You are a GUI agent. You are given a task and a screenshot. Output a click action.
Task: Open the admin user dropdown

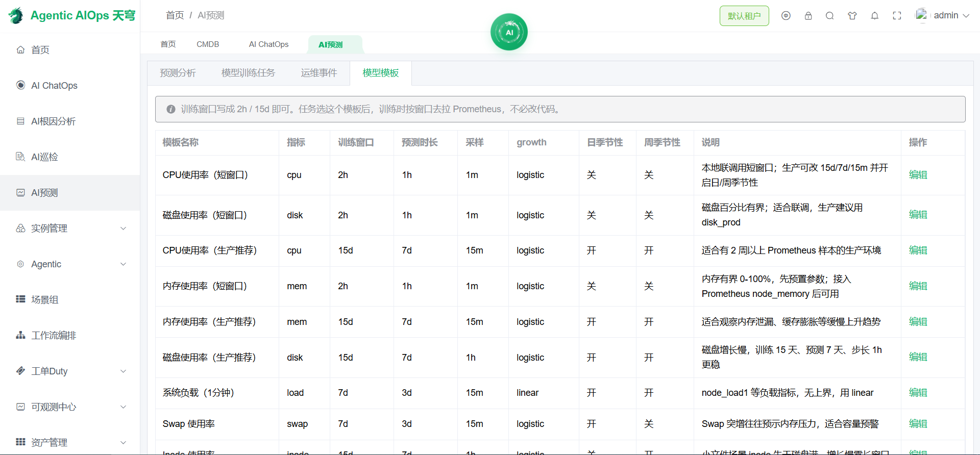942,15
